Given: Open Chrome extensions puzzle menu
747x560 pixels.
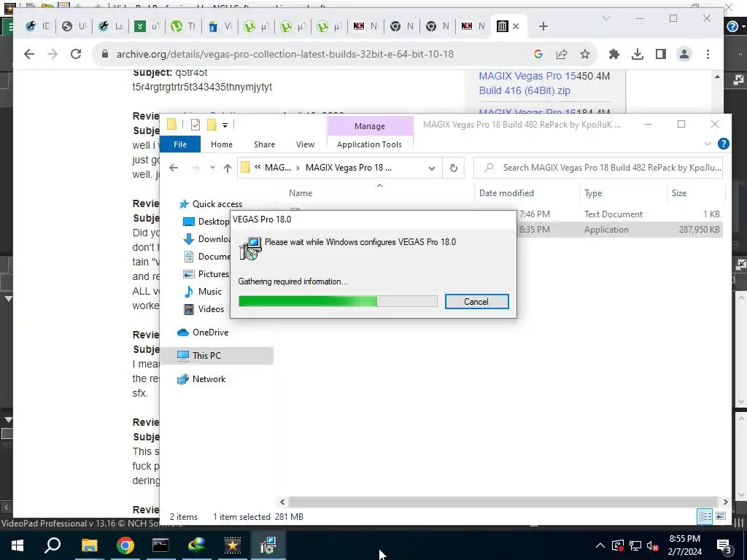Looking at the screenshot, I should [614, 54].
